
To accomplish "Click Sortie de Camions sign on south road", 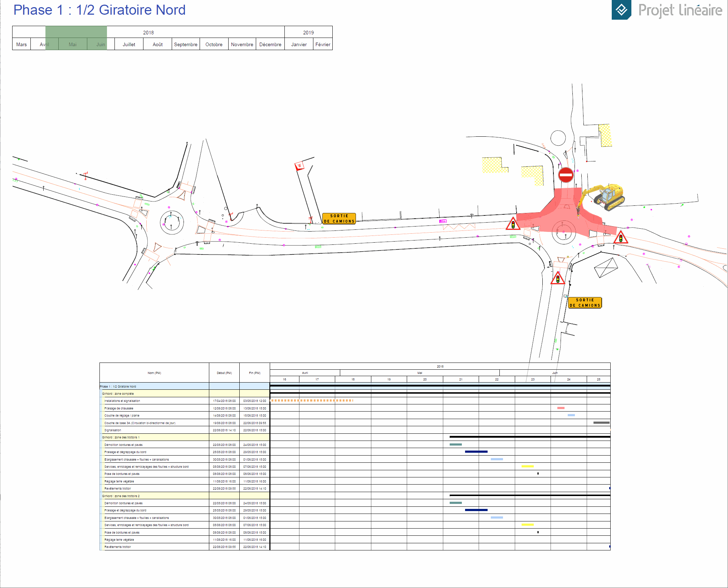I will tap(585, 303).
